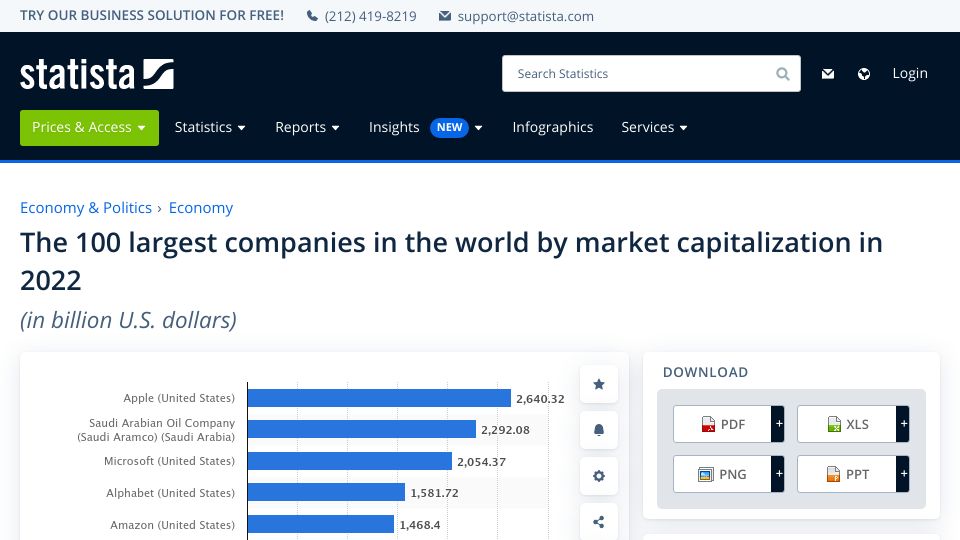Expand the Statistics menu
Screen dimensions: 960x540
tap(210, 127)
